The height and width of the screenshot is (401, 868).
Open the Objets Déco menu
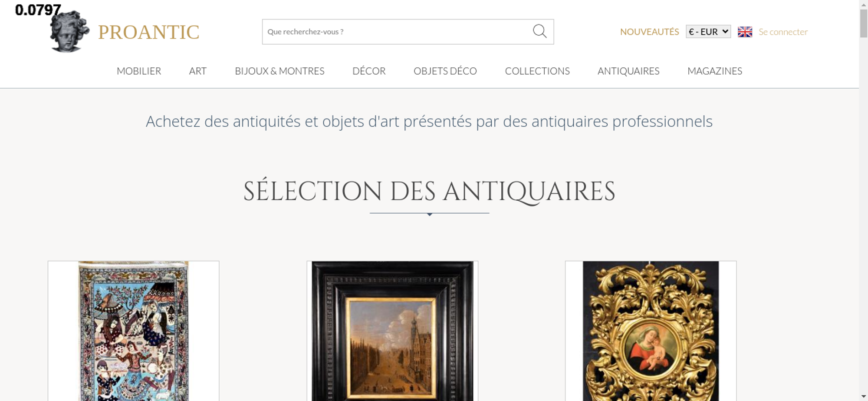pyautogui.click(x=445, y=71)
